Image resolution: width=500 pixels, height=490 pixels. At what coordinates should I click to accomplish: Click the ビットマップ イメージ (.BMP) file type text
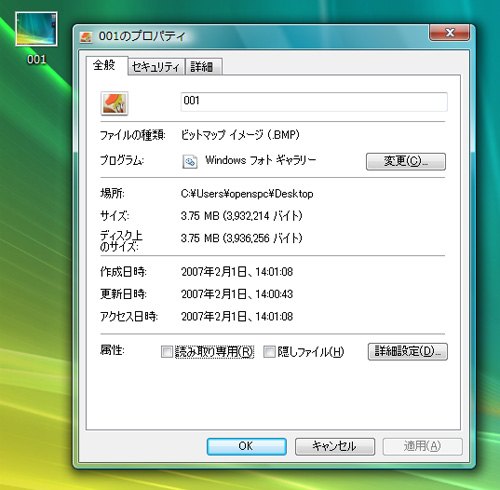tap(240, 135)
